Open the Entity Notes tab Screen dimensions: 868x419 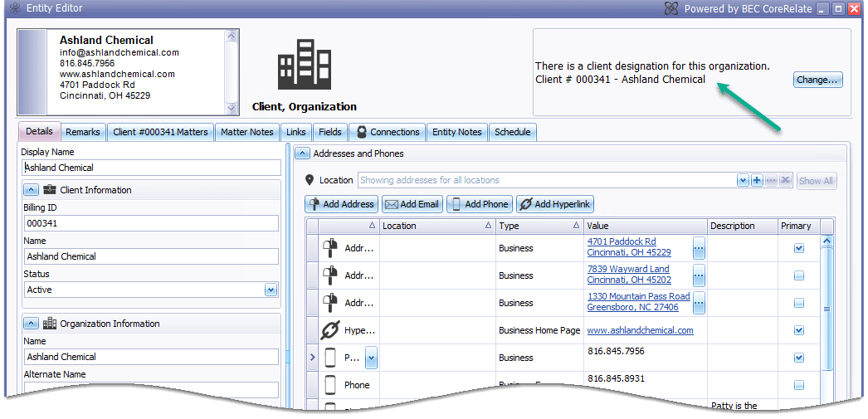point(457,132)
